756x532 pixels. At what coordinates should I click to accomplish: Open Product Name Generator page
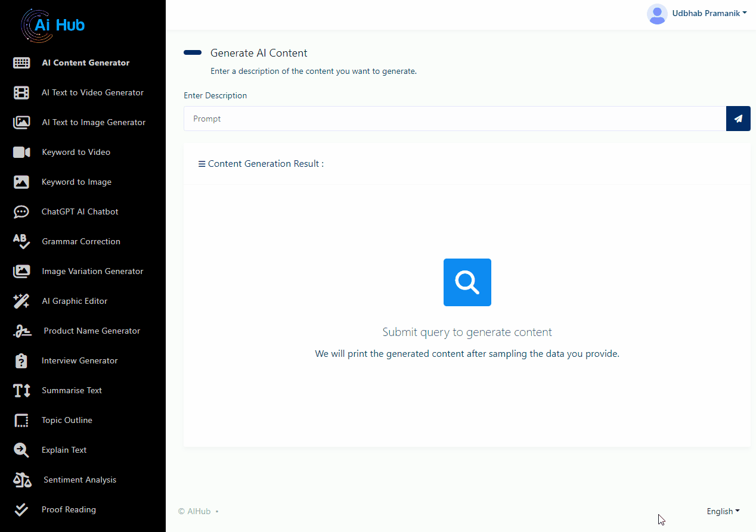(x=92, y=331)
